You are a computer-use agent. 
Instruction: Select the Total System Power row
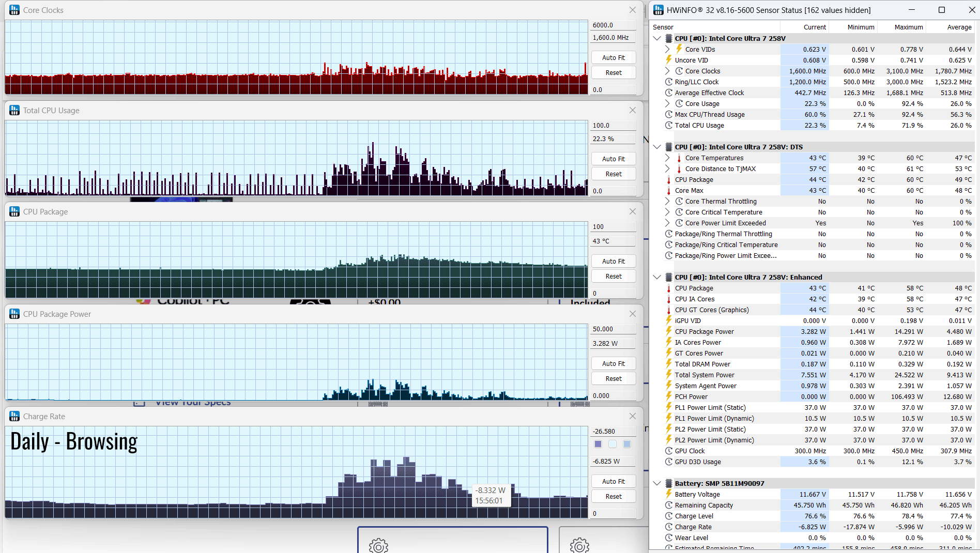(813, 375)
